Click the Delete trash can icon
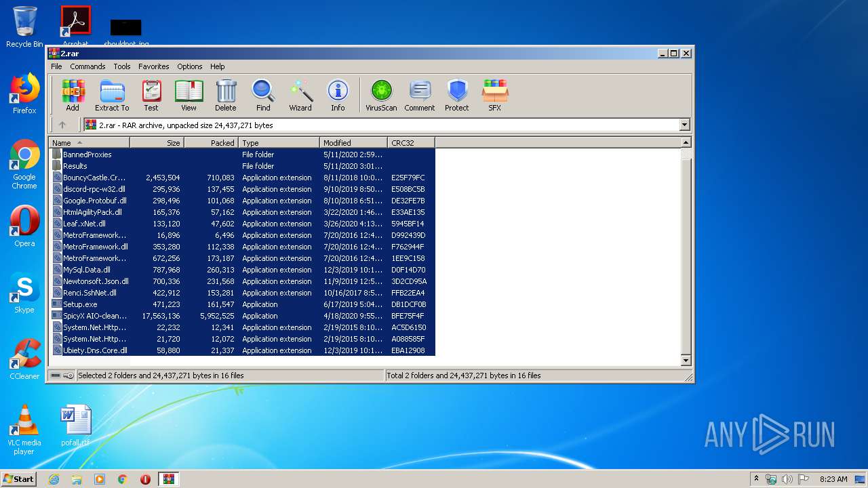This screenshot has width=868, height=488. 226,95
